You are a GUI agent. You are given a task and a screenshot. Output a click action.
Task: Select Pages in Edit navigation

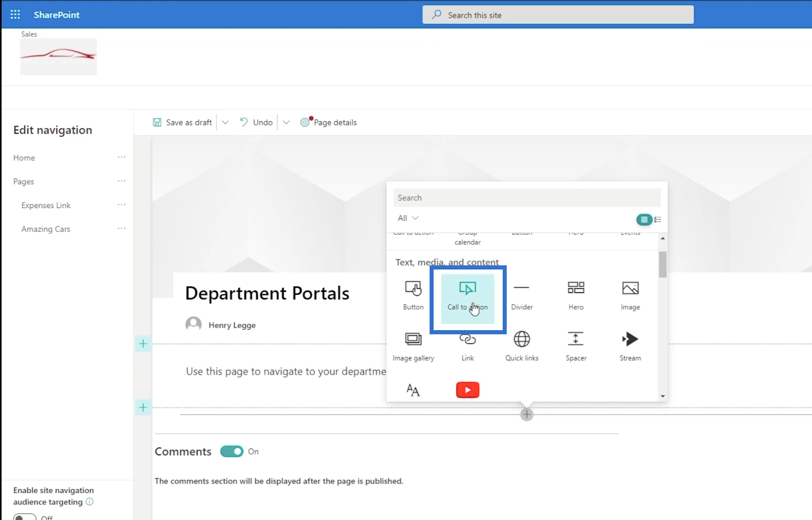pos(24,182)
